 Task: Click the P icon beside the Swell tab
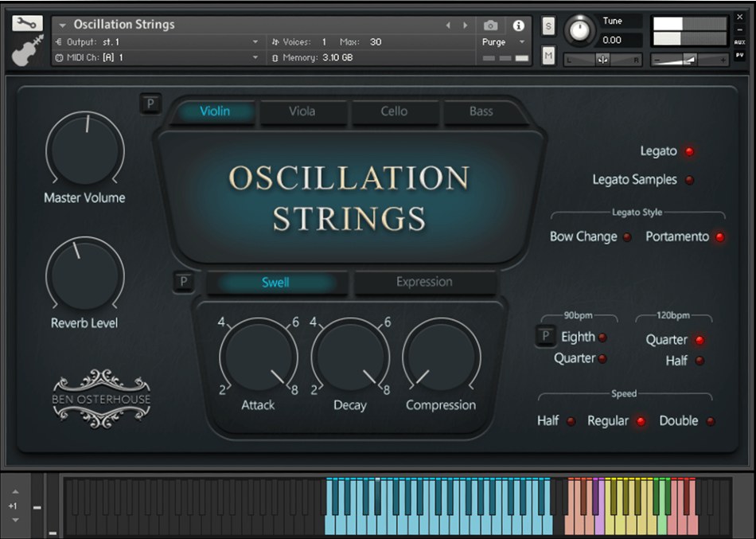184,282
